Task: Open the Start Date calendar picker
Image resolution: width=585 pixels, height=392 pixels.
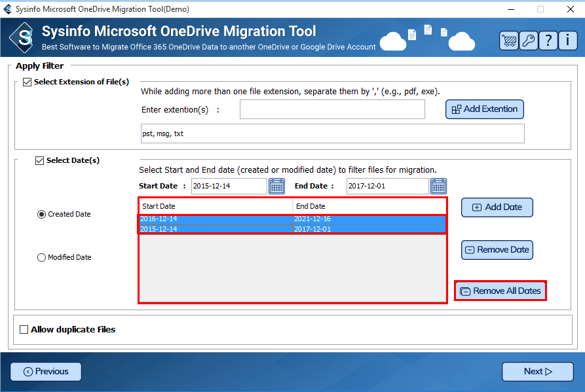Action: pos(276,187)
